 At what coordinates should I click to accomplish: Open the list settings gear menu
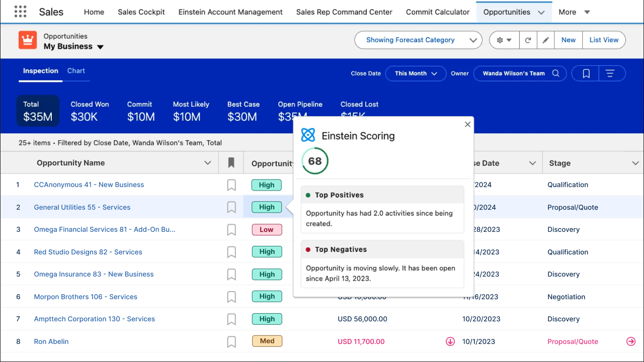504,40
